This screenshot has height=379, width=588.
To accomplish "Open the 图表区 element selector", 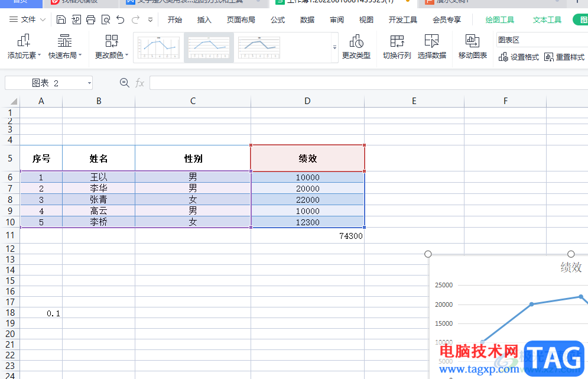I will [542, 40].
